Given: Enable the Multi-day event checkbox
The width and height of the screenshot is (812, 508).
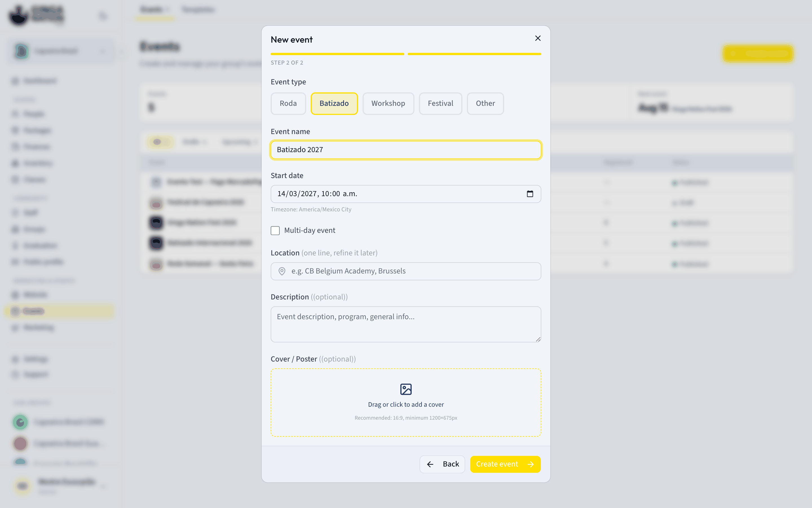Looking at the screenshot, I should (x=275, y=231).
